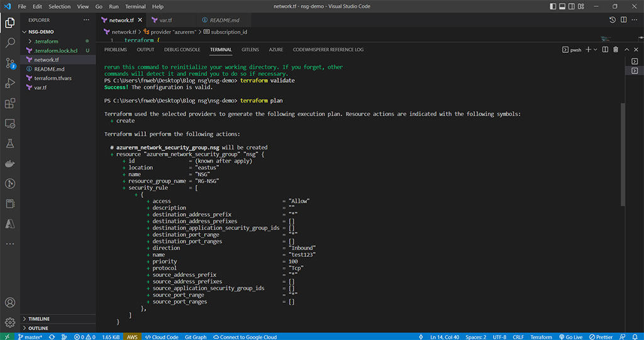This screenshot has height=340, width=644.
Task: Switch to the AZURE panel tab
Action: click(x=276, y=49)
